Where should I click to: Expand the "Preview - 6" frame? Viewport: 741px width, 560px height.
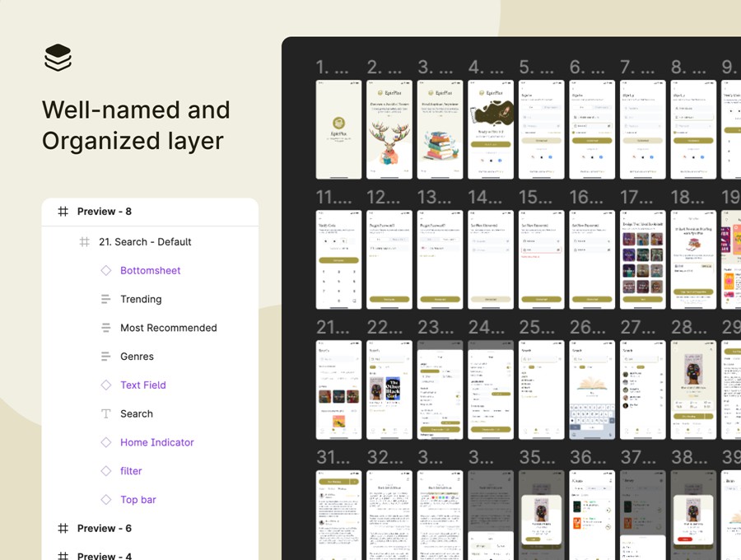pos(63,528)
